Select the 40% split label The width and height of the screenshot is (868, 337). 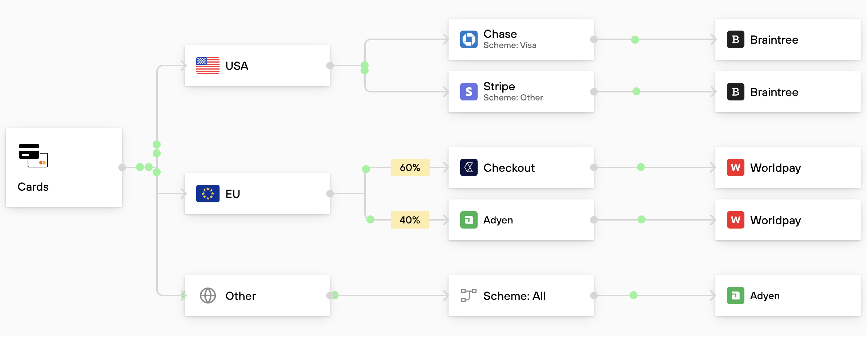pos(410,220)
